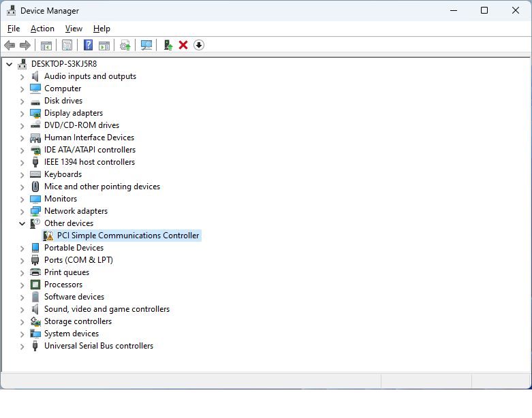Select the Processors label
Image resolution: width=532 pixels, height=418 pixels.
coord(63,285)
